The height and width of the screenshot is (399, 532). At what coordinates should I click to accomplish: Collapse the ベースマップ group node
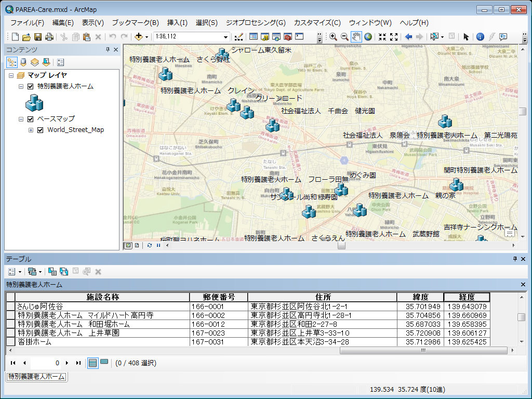click(x=21, y=119)
